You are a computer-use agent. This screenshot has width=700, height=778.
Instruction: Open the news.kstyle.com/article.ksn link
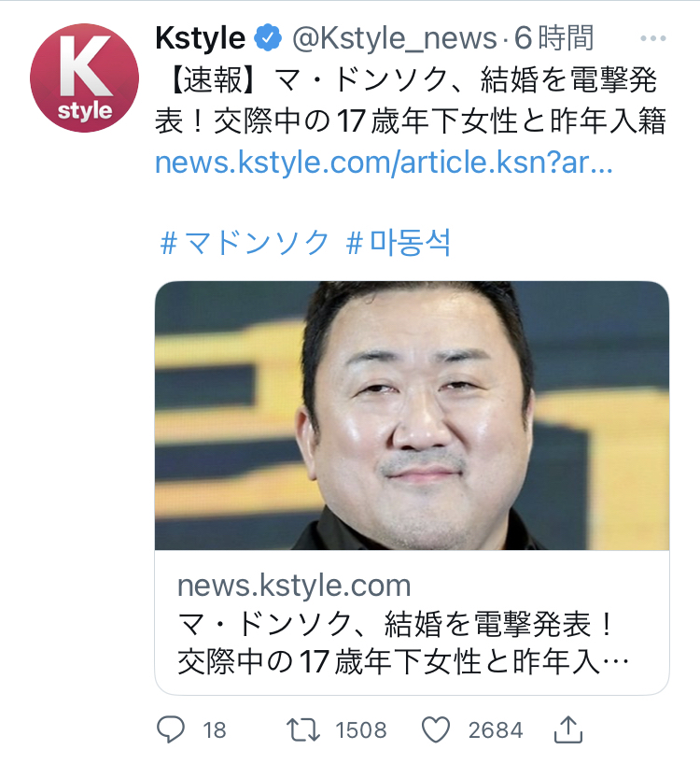coord(385,163)
